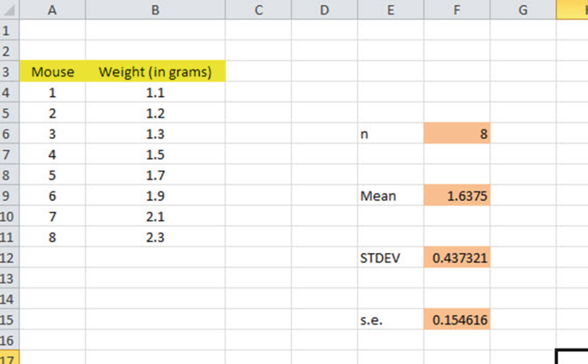Click the "n" label cell
The width and height of the screenshot is (588, 364).
(x=390, y=135)
